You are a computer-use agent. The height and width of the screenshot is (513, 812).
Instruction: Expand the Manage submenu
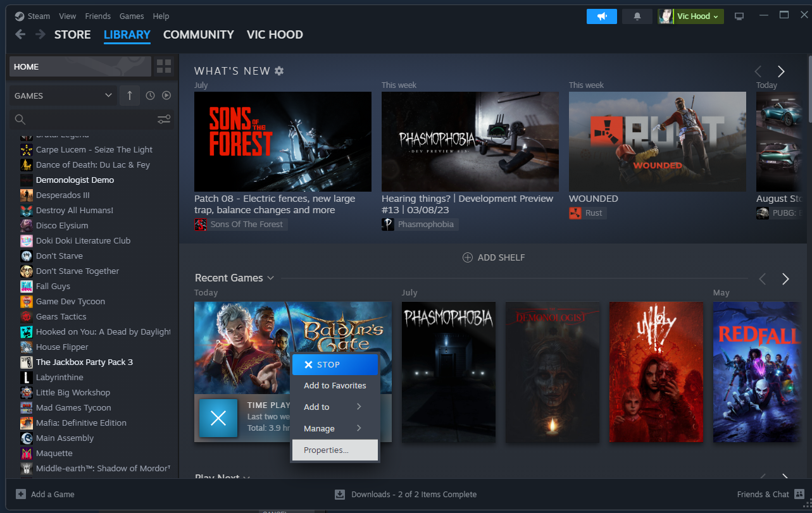click(x=335, y=428)
